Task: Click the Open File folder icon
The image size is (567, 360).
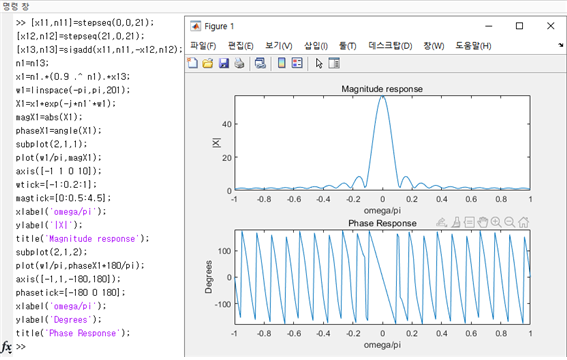Action: 208,63
